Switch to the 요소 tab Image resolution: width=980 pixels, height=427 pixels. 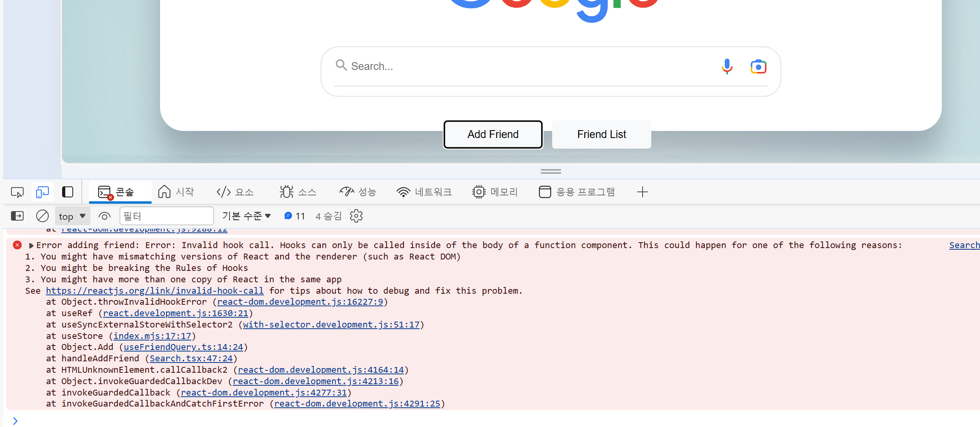click(235, 192)
